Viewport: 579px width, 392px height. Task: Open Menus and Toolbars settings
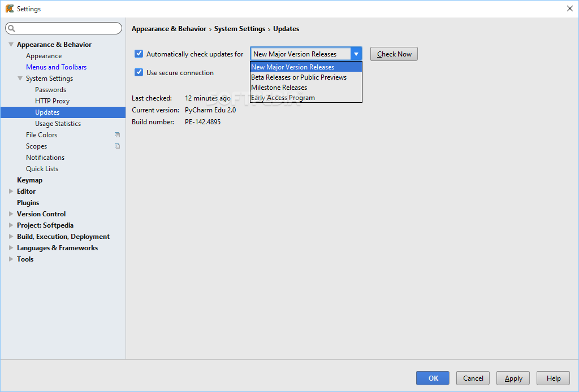(x=56, y=67)
